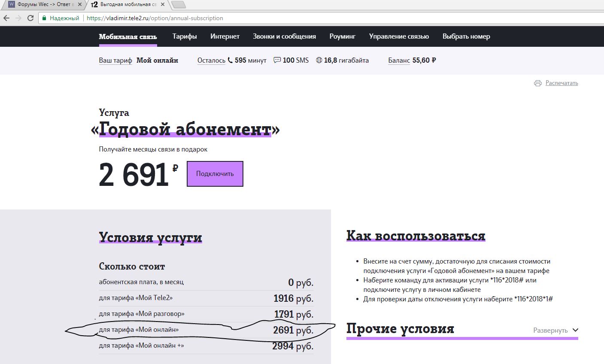Open the Мобильная связь section
Image resolution: width=604 pixels, height=364 pixels.
click(x=128, y=36)
